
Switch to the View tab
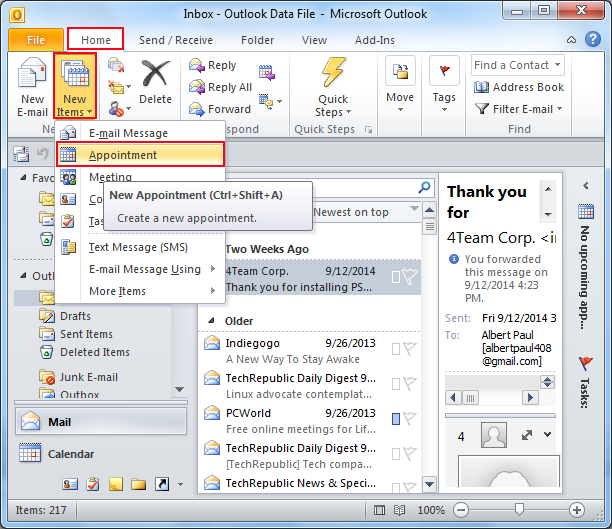314,40
